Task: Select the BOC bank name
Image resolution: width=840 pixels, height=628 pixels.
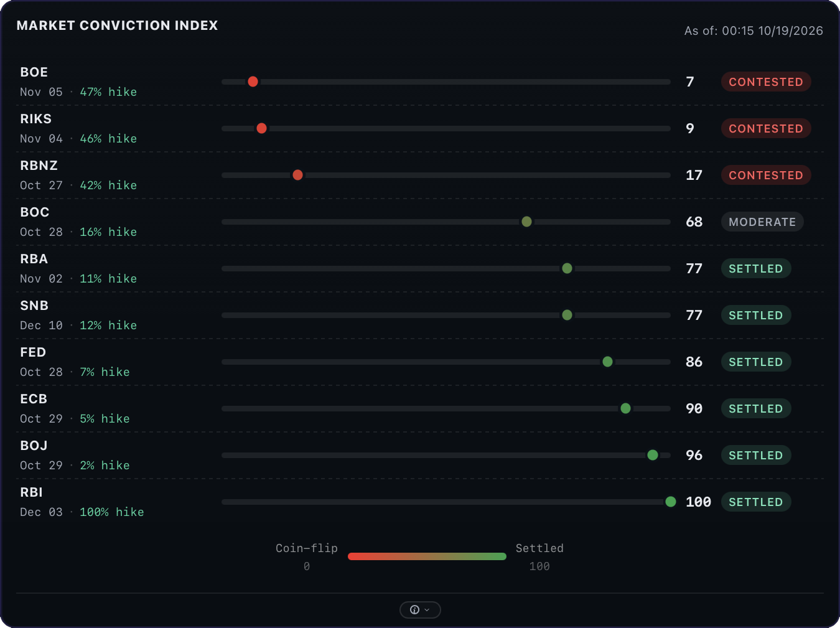Action: pos(34,212)
